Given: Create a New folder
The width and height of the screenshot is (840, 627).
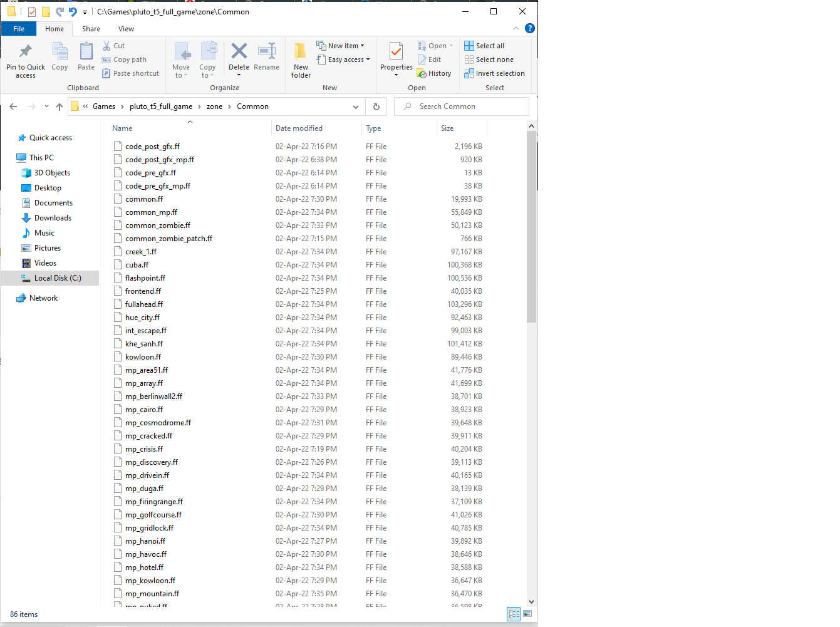Looking at the screenshot, I should click(x=301, y=60).
